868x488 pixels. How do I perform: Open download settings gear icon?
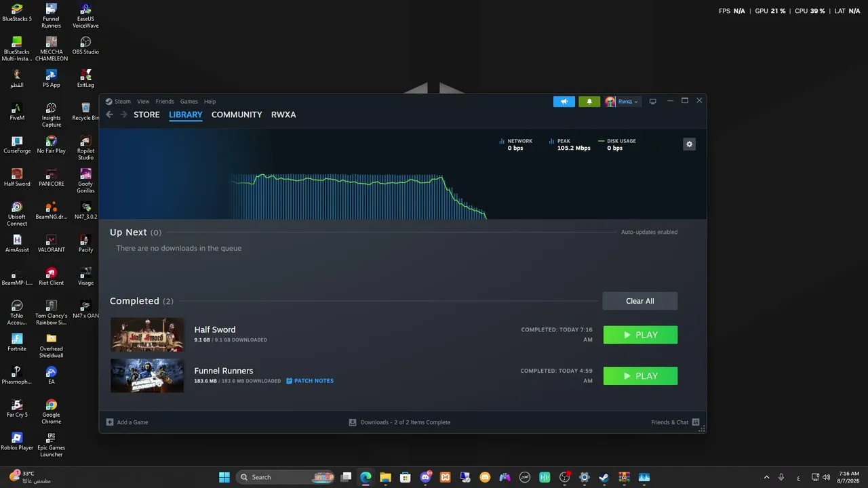coord(690,144)
